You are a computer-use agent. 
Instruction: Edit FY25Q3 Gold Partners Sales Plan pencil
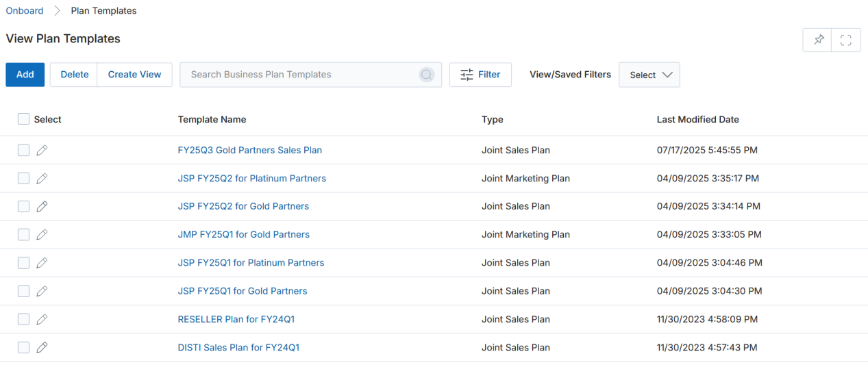[42, 150]
